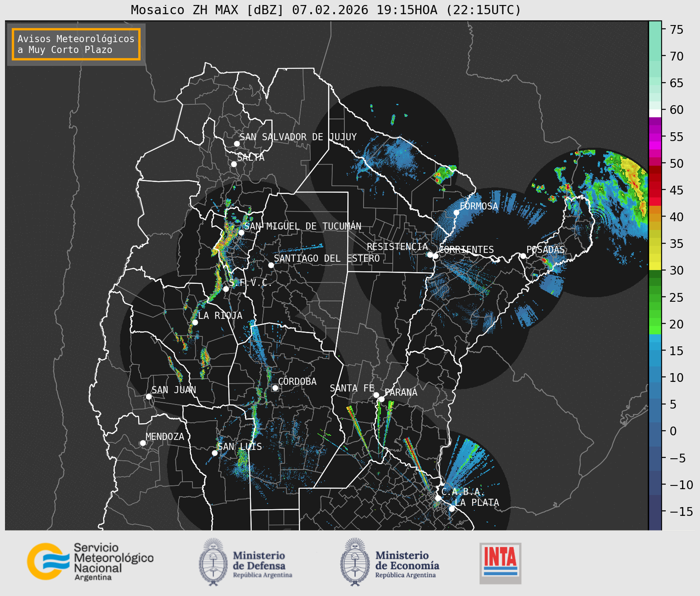Image resolution: width=700 pixels, height=596 pixels.
Task: Click the SANTIAGO DEL ESTERO label
Action: pos(327,258)
